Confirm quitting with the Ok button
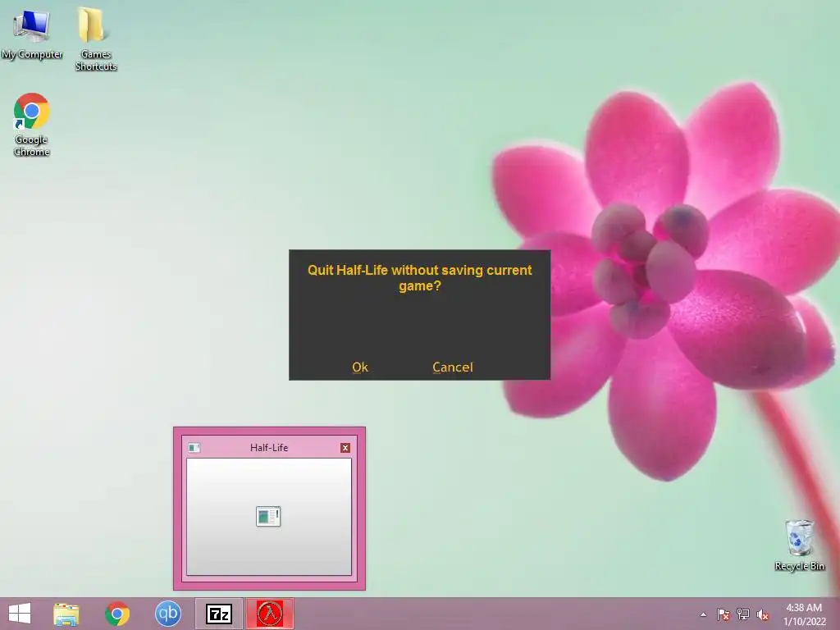 360,367
